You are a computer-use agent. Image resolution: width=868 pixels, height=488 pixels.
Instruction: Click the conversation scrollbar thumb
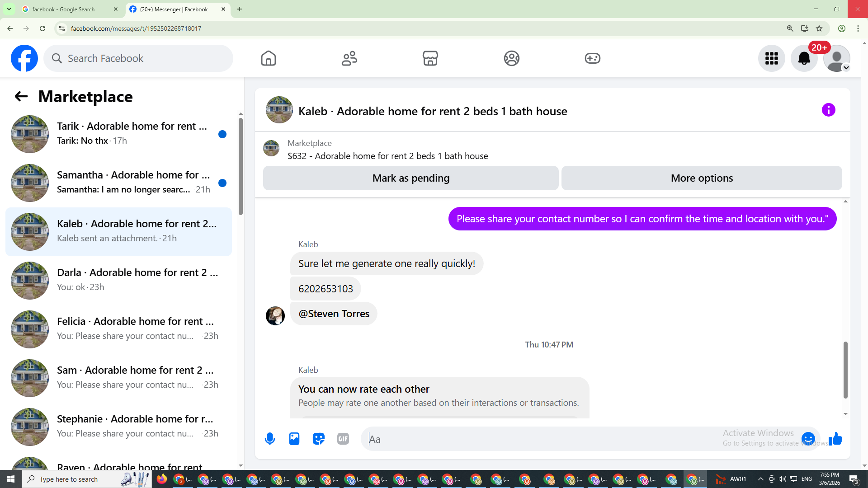(x=845, y=370)
